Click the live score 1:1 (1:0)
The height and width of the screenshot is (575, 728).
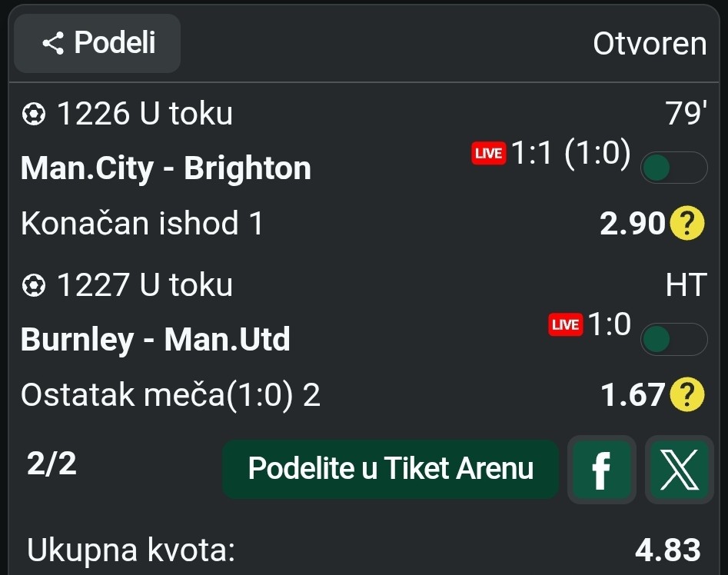point(570,155)
